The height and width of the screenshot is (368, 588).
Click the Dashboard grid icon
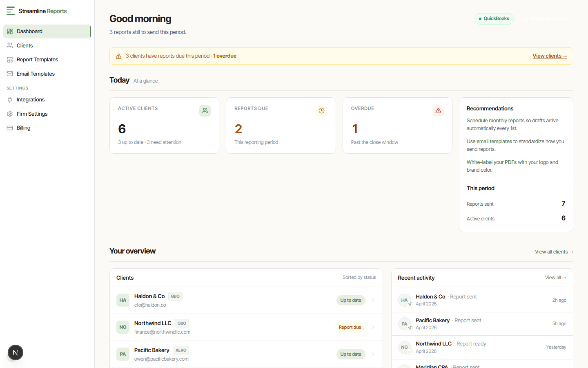point(10,31)
